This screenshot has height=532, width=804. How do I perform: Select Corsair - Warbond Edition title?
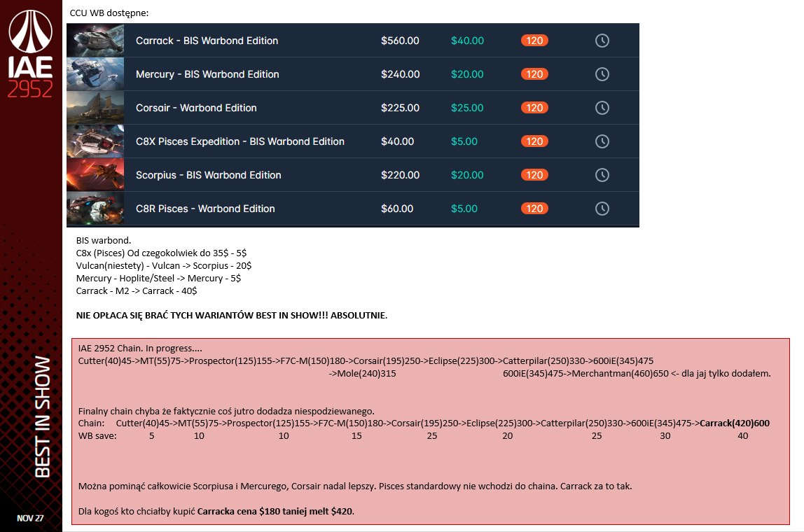click(196, 108)
